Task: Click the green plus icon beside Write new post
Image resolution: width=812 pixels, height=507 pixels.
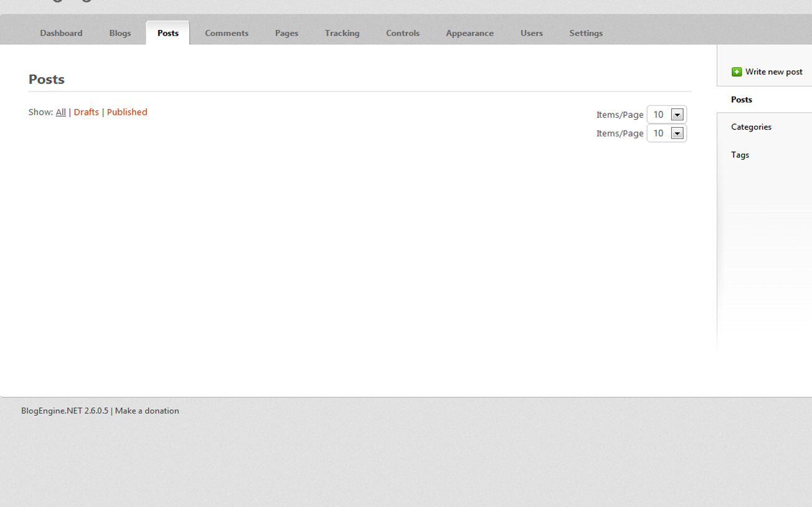Action: pos(737,72)
